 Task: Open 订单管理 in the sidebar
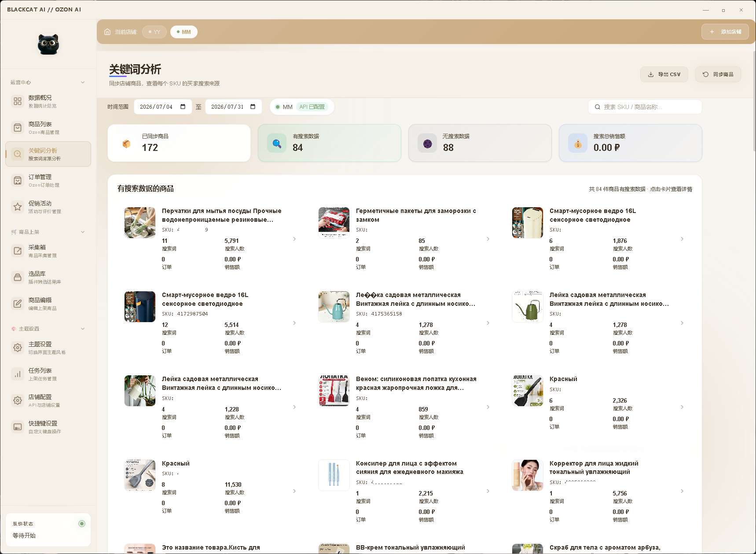click(48, 180)
